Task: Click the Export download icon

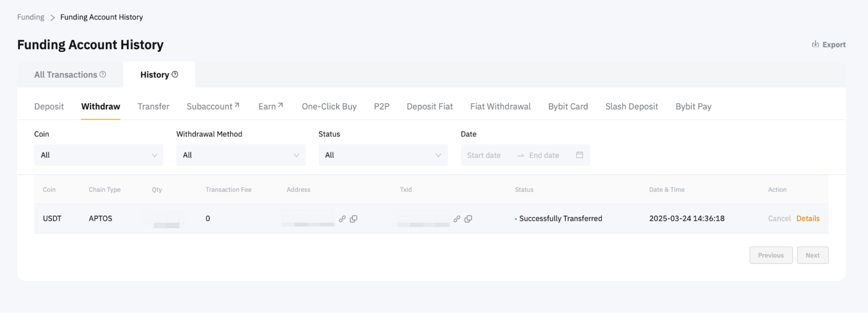Action: 815,44
